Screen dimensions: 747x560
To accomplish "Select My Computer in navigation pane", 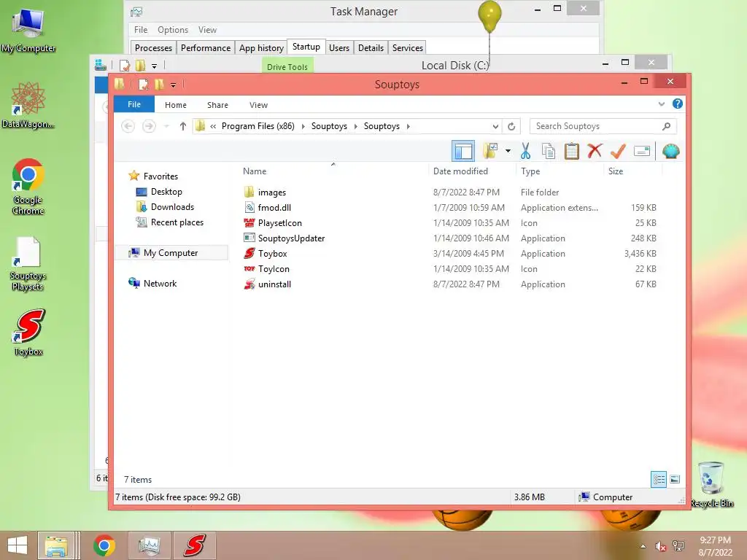I will [171, 253].
